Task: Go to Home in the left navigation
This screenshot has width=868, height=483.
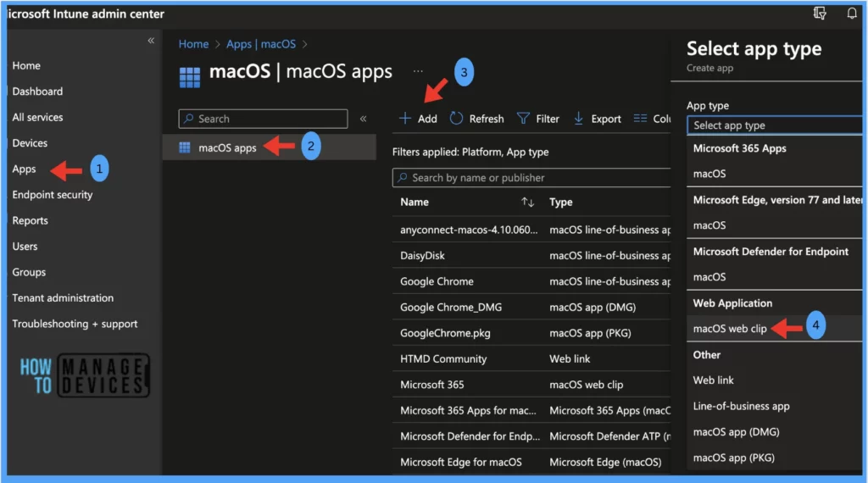Action: pos(26,65)
